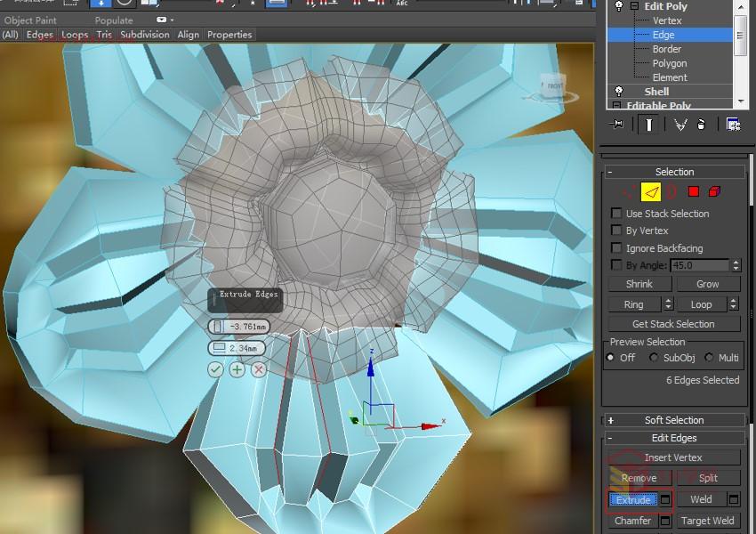Select the SubObj preview selection radio button

652,356
